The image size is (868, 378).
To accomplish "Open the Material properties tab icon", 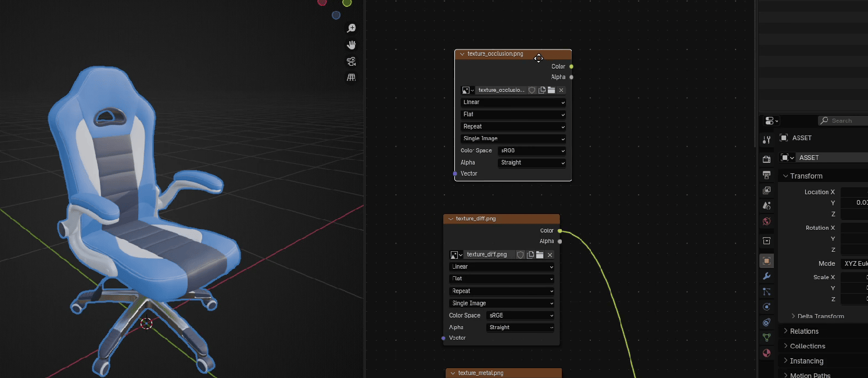I will [x=766, y=353].
